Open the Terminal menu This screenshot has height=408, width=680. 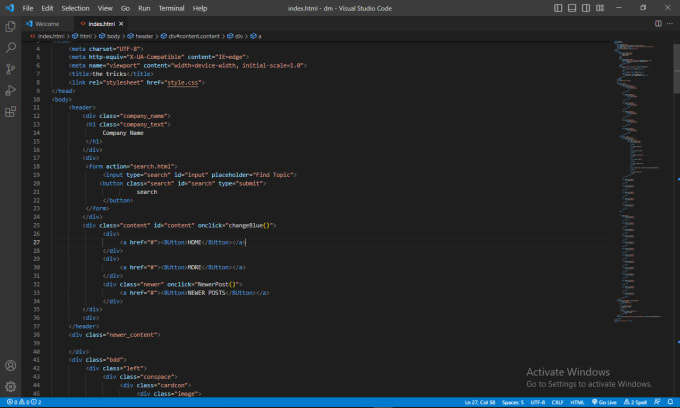171,8
